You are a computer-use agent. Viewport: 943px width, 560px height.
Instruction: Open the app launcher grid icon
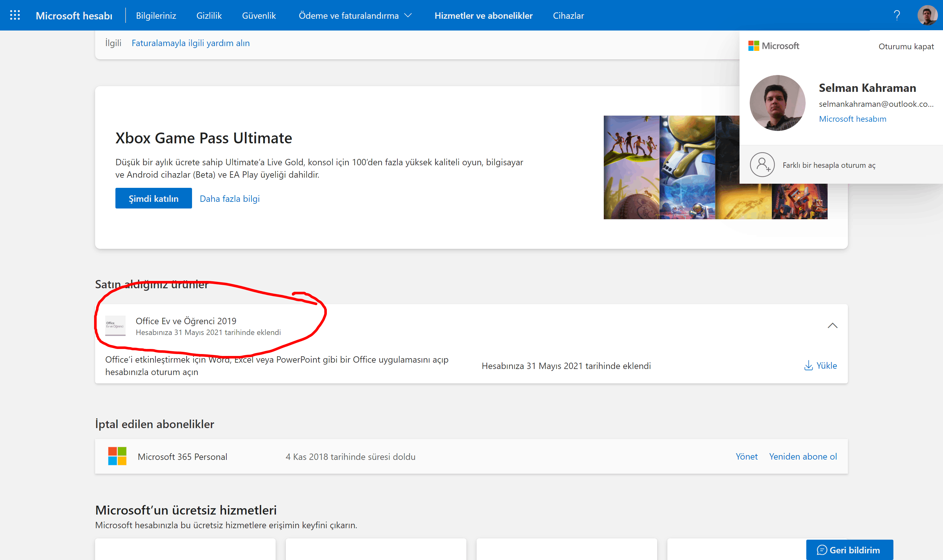(x=15, y=15)
